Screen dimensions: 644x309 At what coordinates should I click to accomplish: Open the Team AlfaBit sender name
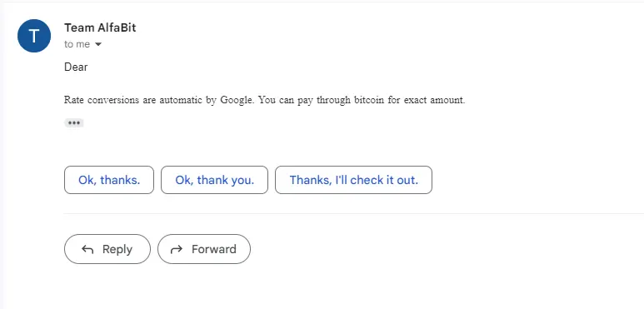[100, 28]
